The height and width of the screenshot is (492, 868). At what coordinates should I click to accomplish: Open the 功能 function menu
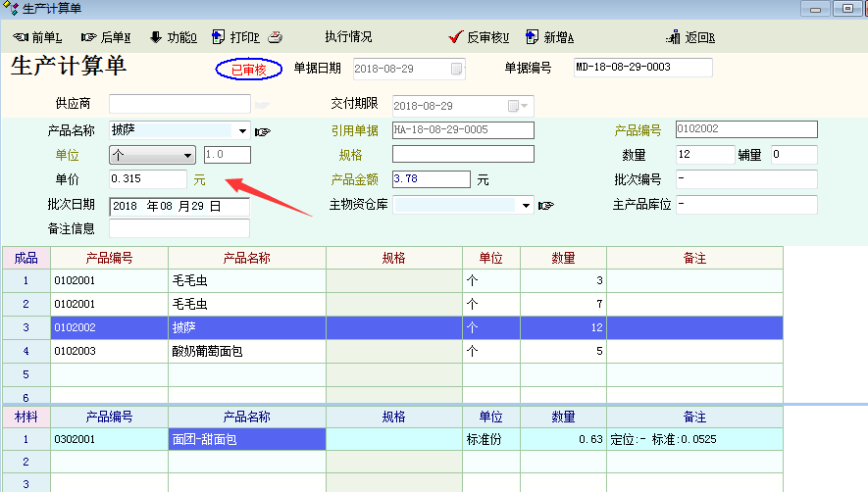pos(173,37)
